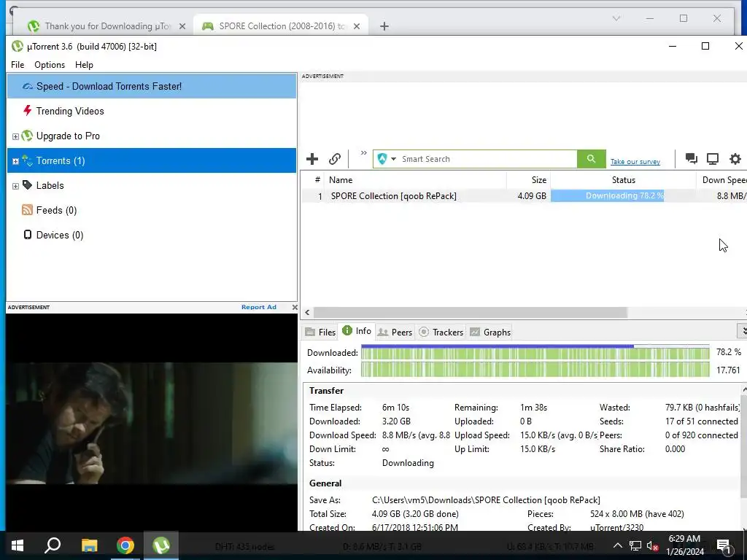
Task: Expand the Upgrade to Pro tree node
Action: click(x=15, y=136)
